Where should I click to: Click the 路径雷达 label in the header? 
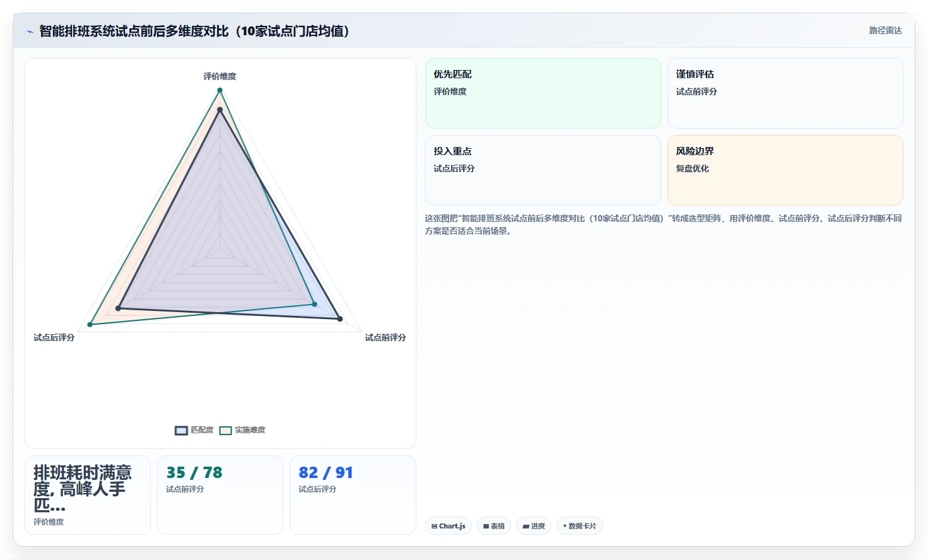[x=885, y=30]
